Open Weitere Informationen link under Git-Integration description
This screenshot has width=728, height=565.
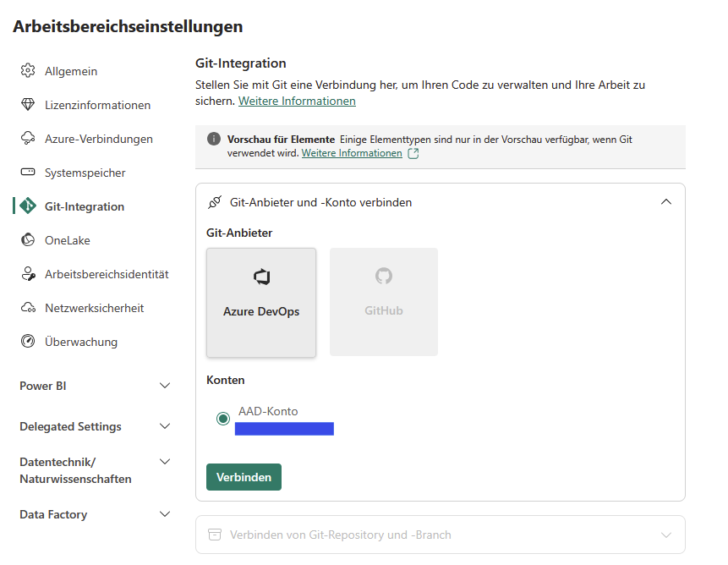click(297, 101)
